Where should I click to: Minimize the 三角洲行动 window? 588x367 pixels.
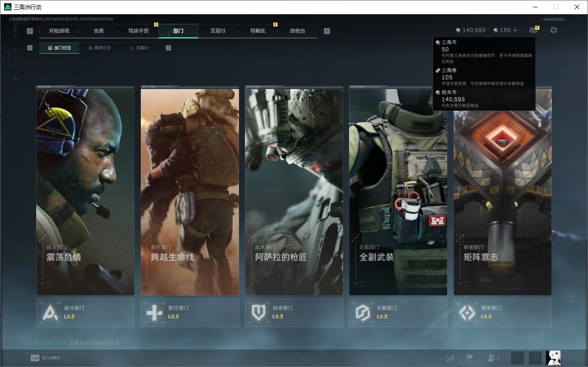[x=535, y=7]
